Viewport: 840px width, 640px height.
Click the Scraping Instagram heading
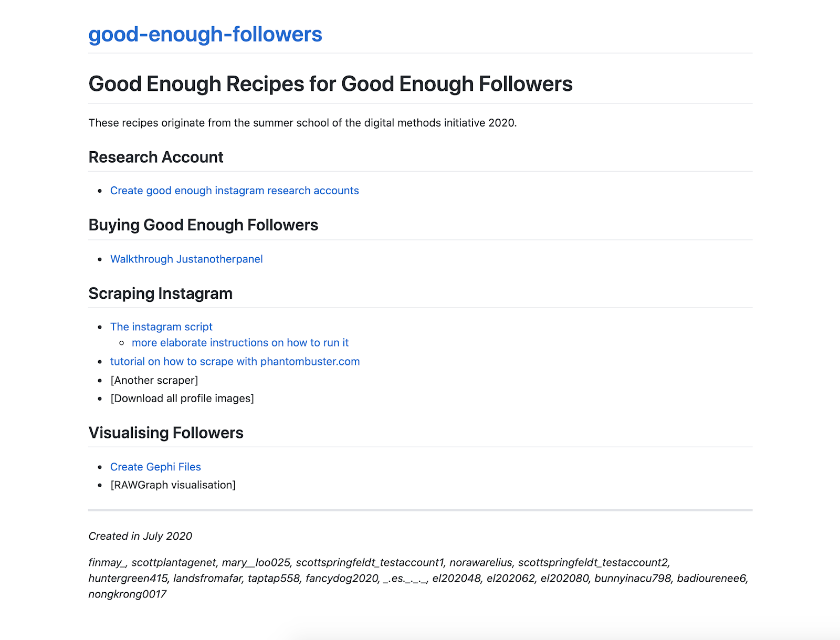160,293
